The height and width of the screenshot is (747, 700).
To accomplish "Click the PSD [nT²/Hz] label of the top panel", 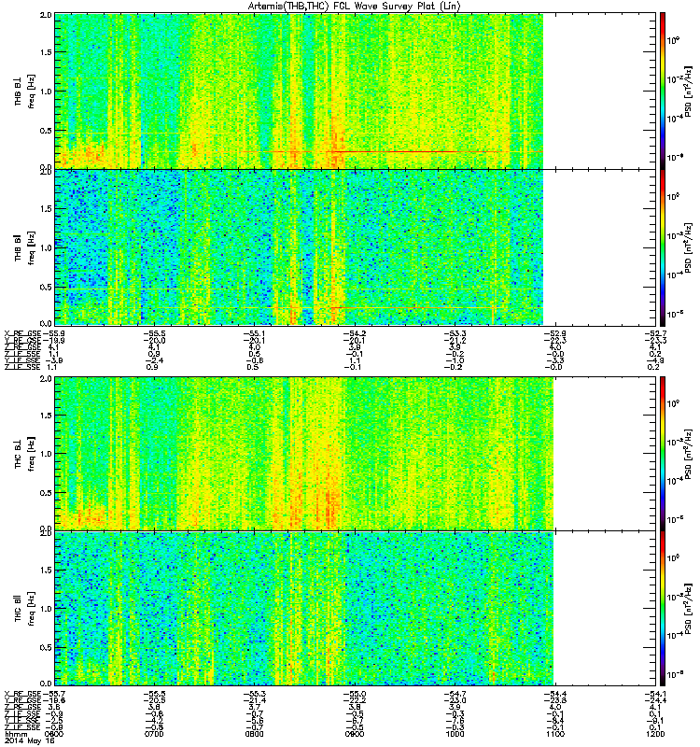I will pos(688,91).
